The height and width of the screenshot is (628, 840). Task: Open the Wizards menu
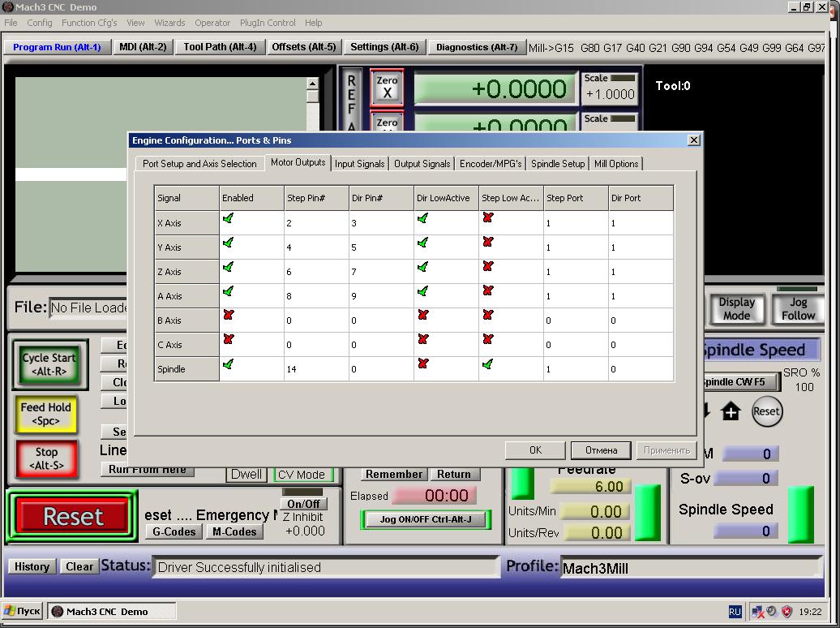(169, 23)
